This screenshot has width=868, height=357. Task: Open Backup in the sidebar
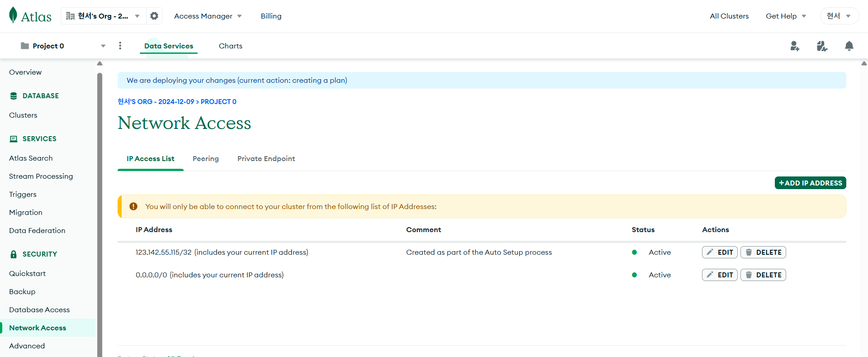click(22, 292)
